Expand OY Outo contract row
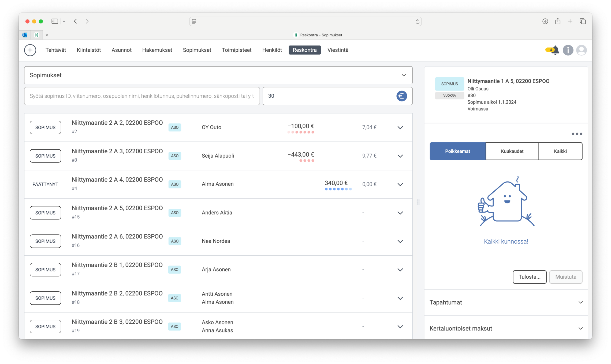Viewport: 611px width, 364px height. click(400, 128)
